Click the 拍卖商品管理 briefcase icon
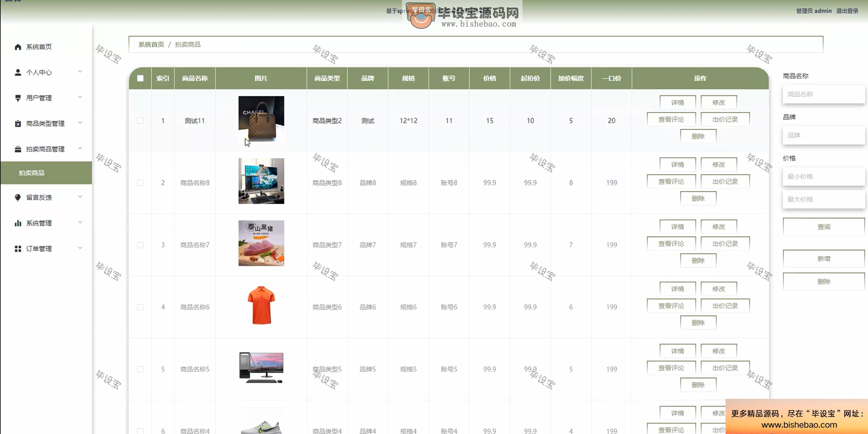 pyautogui.click(x=18, y=149)
